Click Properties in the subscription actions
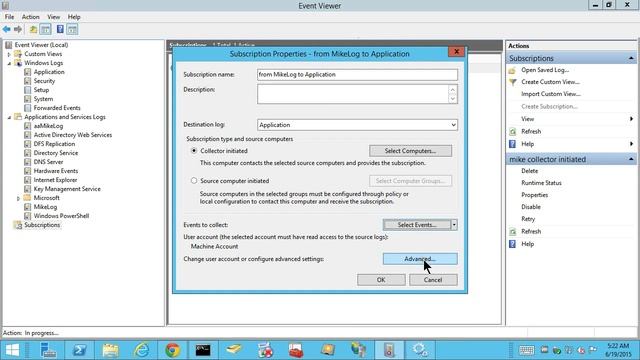Screen dimensions: 640x360 pos(534,195)
